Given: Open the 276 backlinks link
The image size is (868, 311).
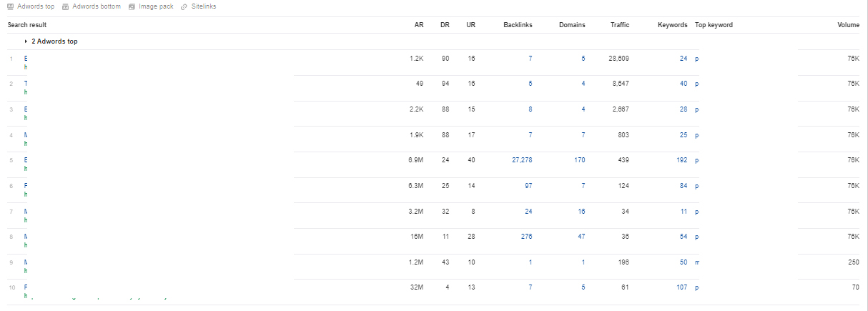Looking at the screenshot, I should tap(527, 237).
